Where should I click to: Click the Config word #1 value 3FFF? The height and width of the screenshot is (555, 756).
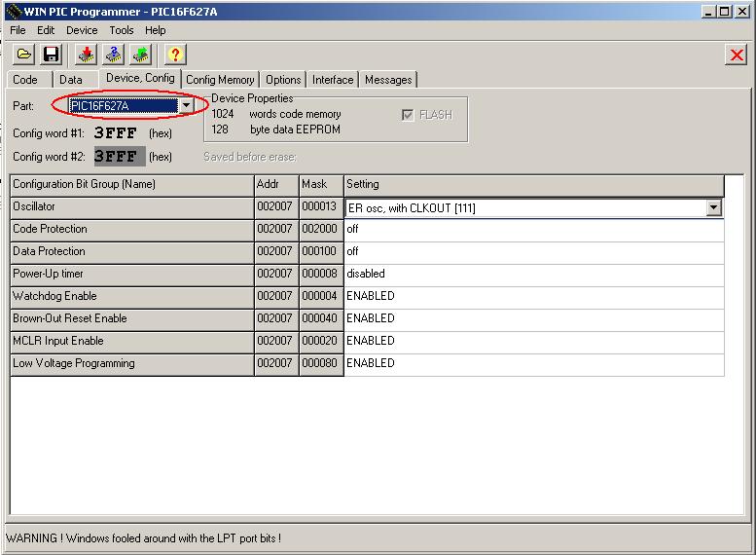115,132
